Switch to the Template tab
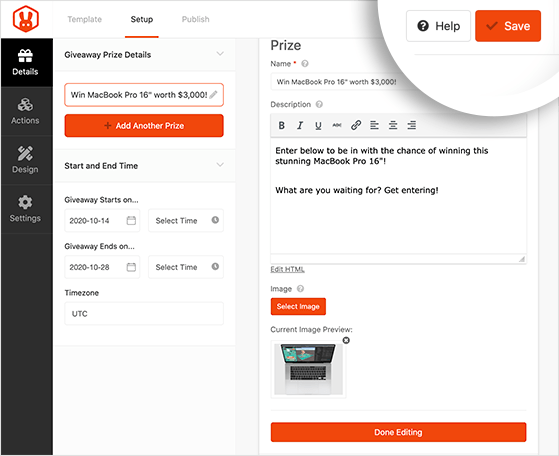This screenshot has height=456, width=559. (84, 19)
